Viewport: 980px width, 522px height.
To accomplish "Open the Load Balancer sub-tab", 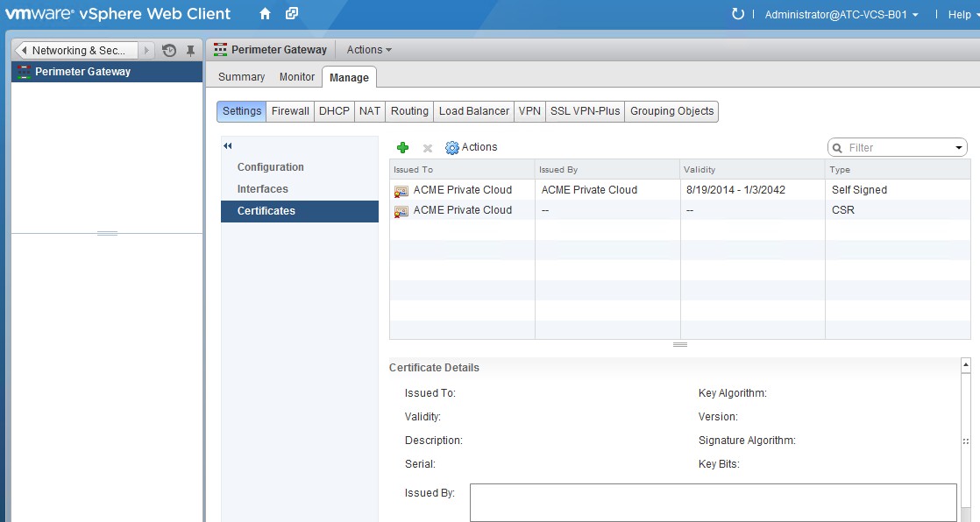I will pyautogui.click(x=473, y=111).
